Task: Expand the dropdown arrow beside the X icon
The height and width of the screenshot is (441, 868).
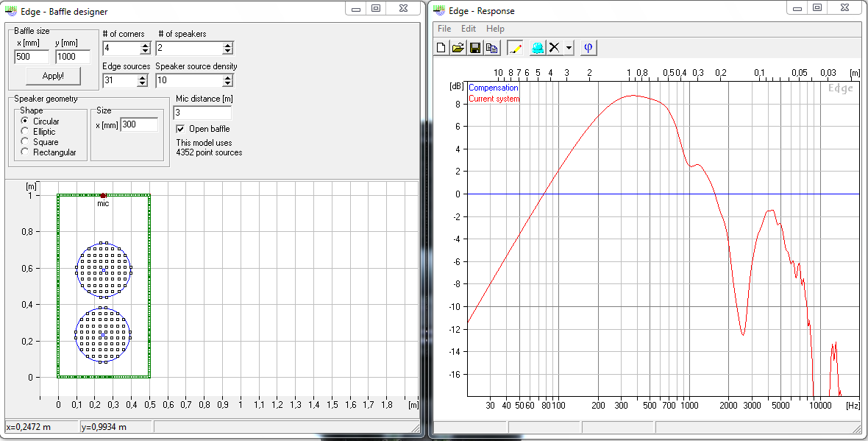Action: tap(569, 48)
